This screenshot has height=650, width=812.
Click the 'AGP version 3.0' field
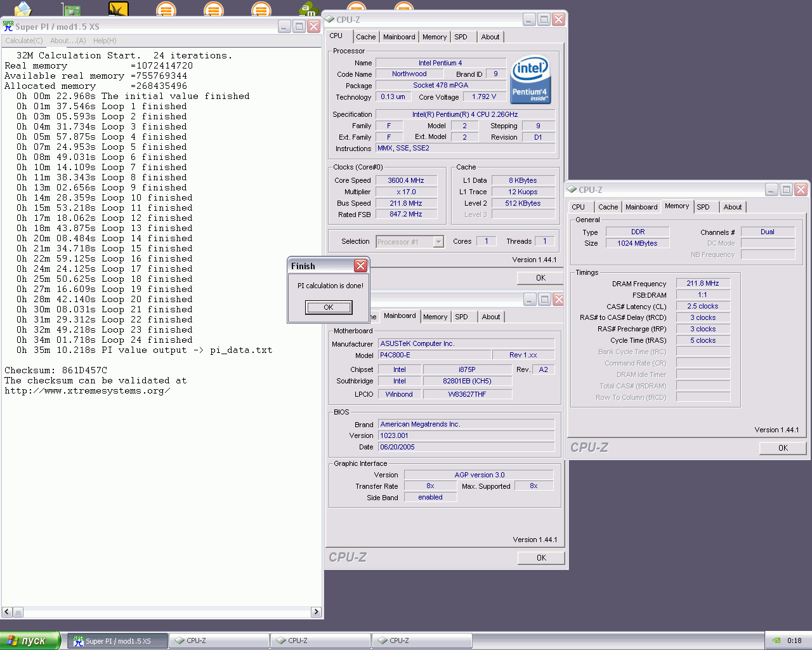coord(479,475)
